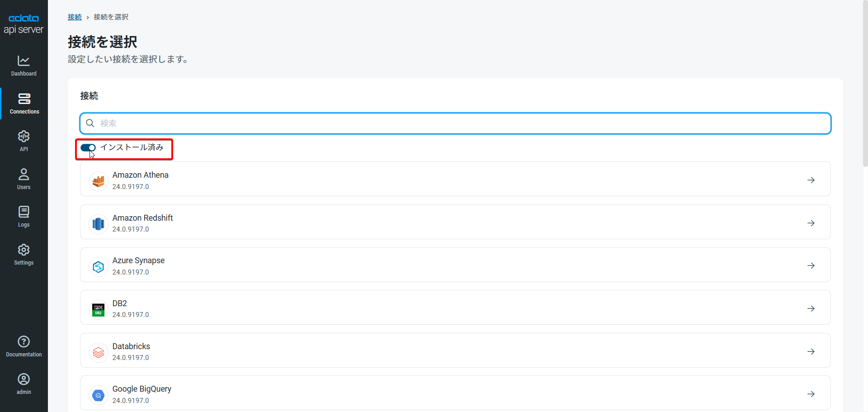Open DB2 using its right arrow
Screen dimensions: 868x412
pos(811,308)
